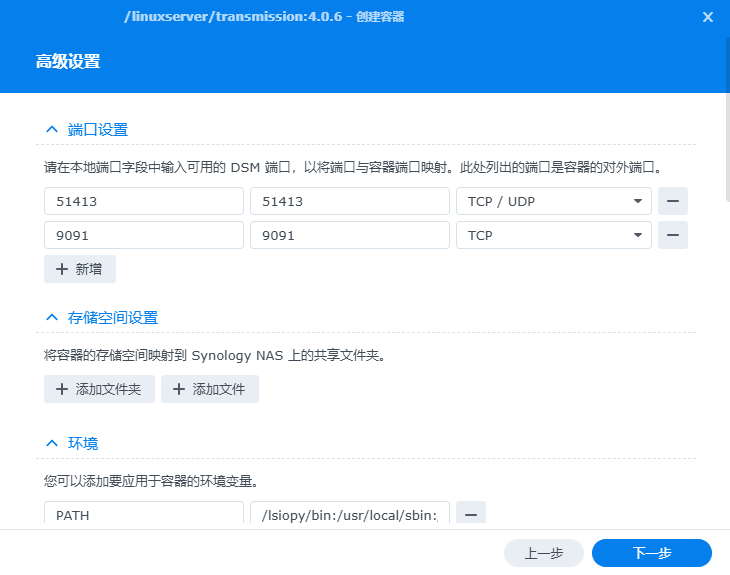Edit the container port field 9091
The width and height of the screenshot is (730, 575).
[349, 235]
